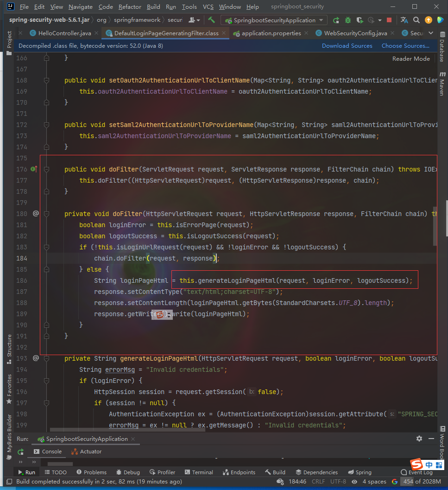Change the CRLF line separator

pyautogui.click(x=318, y=482)
